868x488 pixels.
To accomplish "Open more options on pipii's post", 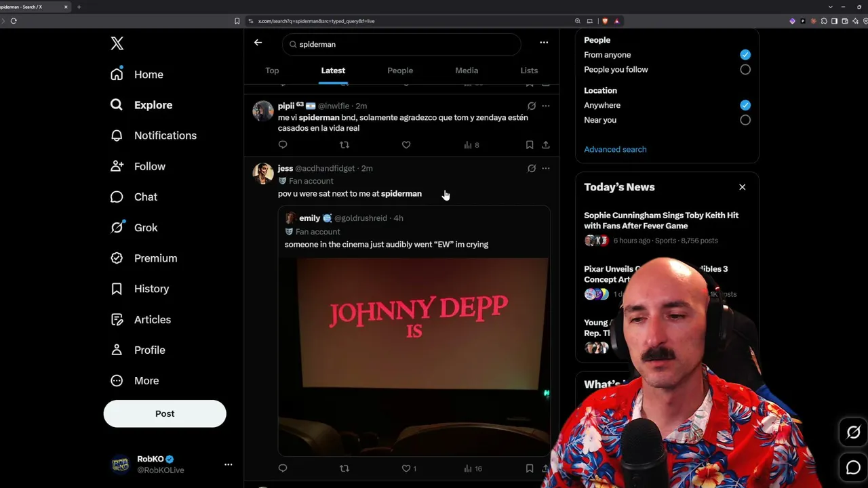I will 546,106.
